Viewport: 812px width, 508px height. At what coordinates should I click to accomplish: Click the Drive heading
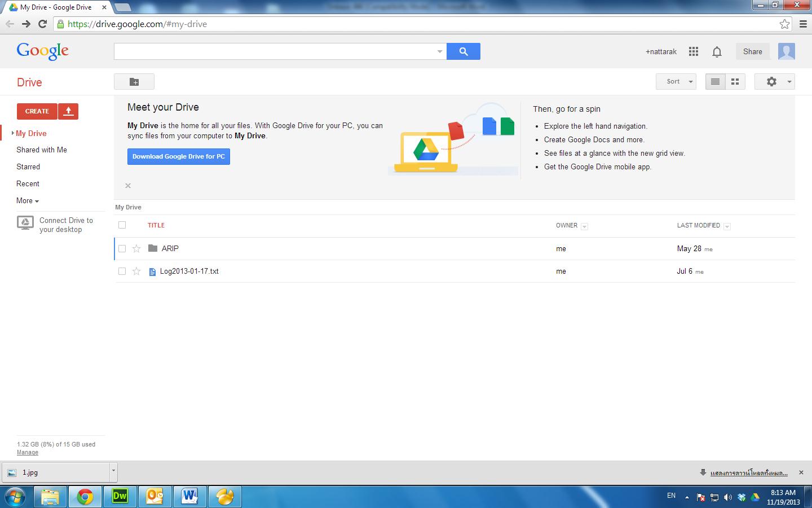click(x=29, y=82)
